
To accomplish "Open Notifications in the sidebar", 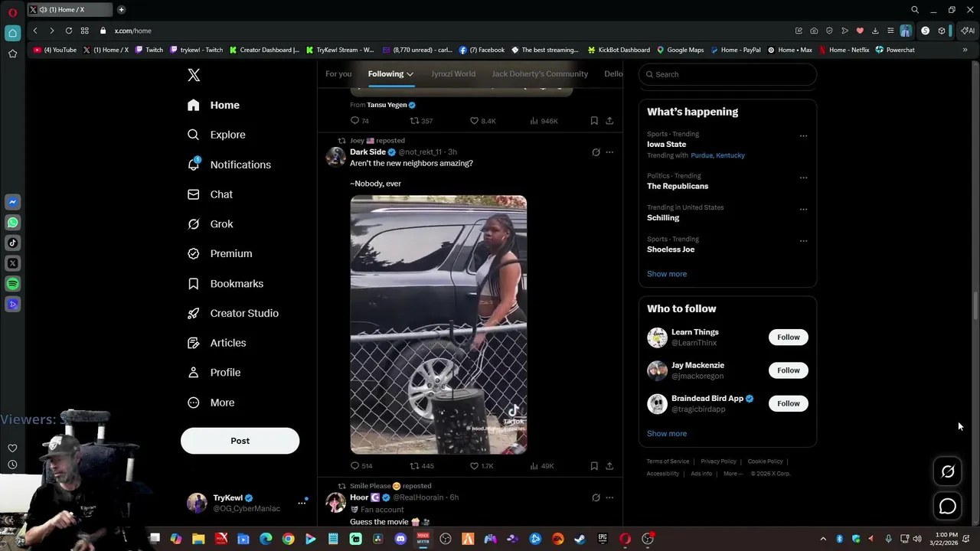I will (229, 165).
